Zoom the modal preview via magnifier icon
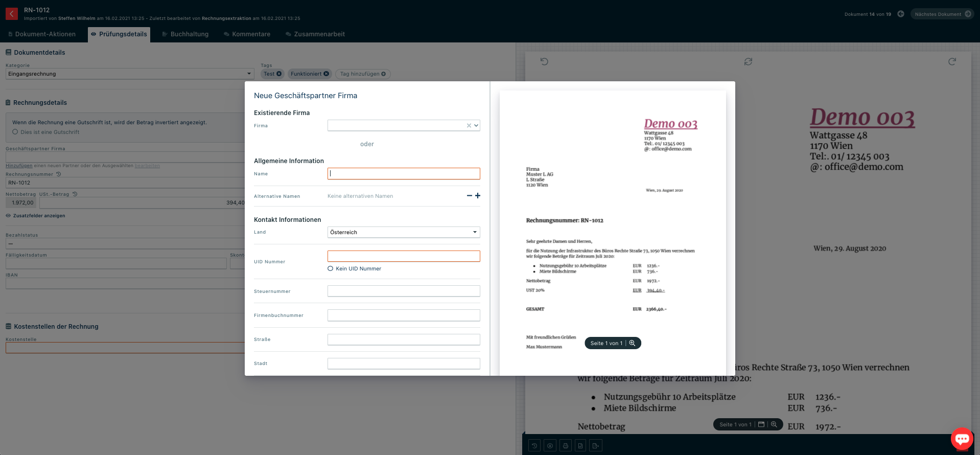This screenshot has height=455, width=980. coord(632,343)
